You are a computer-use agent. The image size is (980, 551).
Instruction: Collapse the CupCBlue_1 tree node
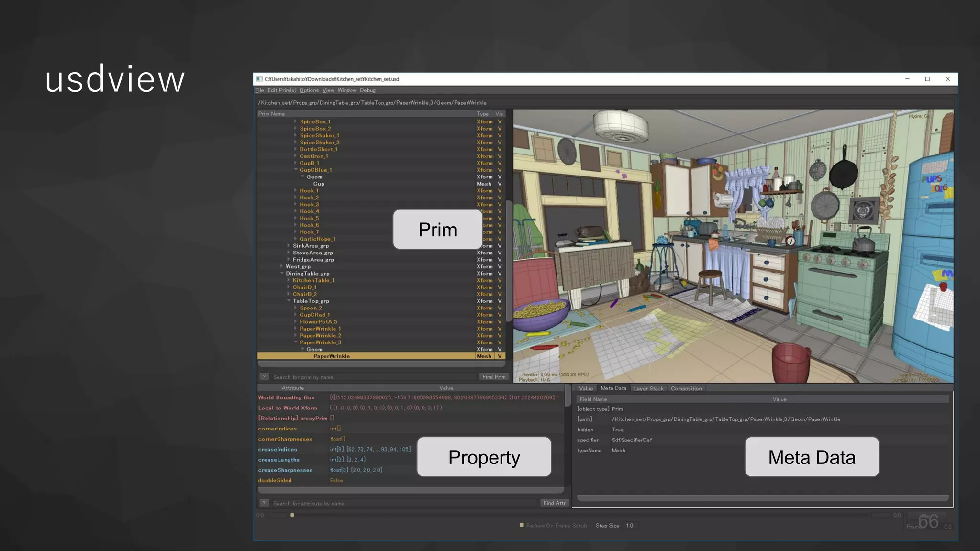click(x=296, y=170)
